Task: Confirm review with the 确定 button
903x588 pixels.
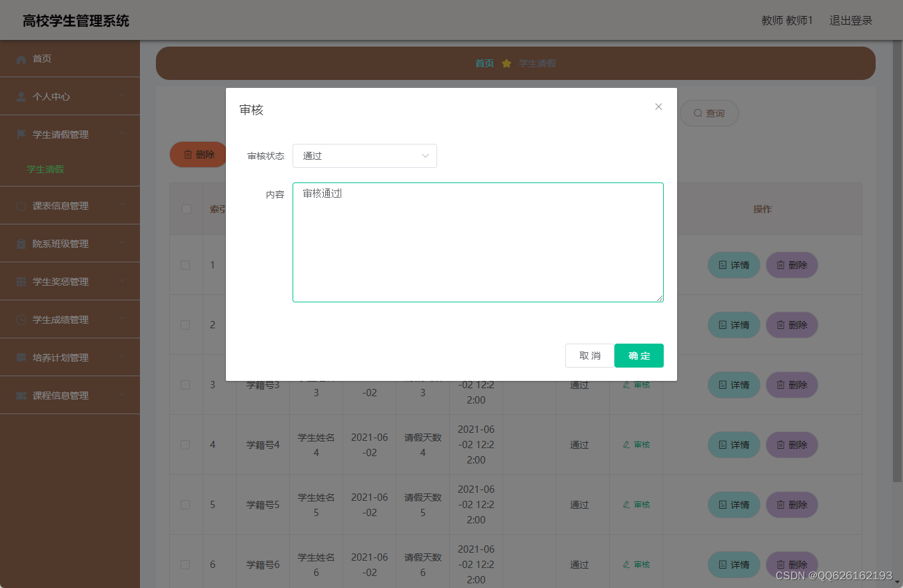Action: [639, 356]
